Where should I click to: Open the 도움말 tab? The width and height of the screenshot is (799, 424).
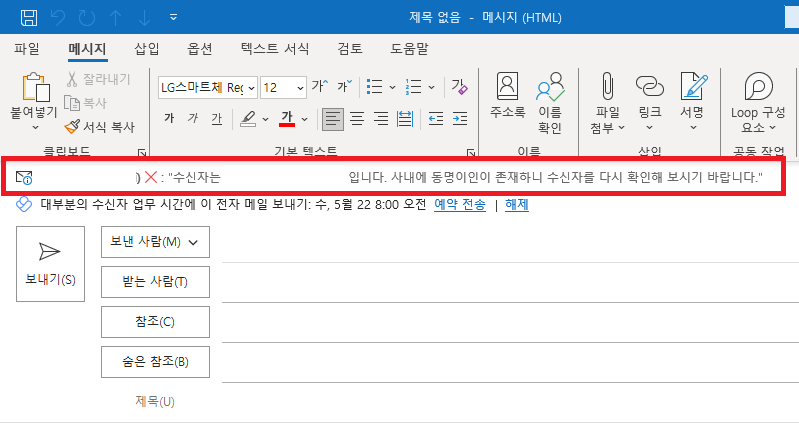point(409,49)
